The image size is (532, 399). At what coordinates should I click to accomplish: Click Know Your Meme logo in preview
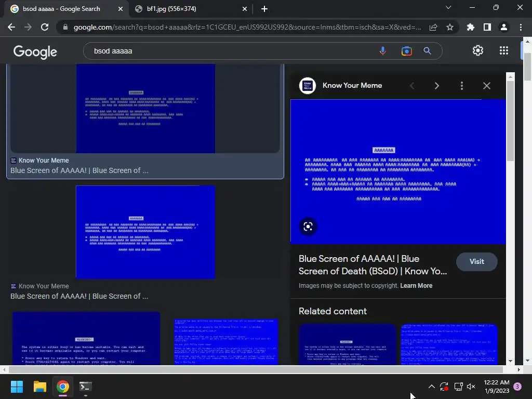click(308, 86)
